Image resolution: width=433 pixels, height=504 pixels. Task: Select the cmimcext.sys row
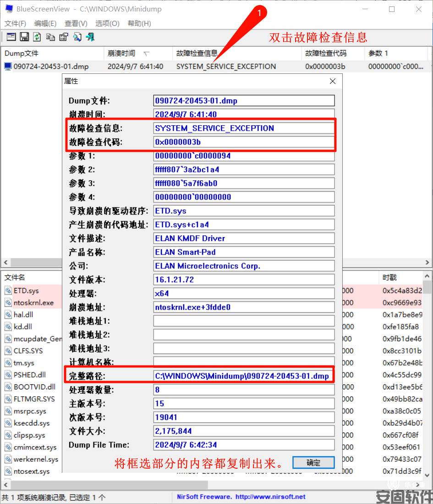pos(35,447)
